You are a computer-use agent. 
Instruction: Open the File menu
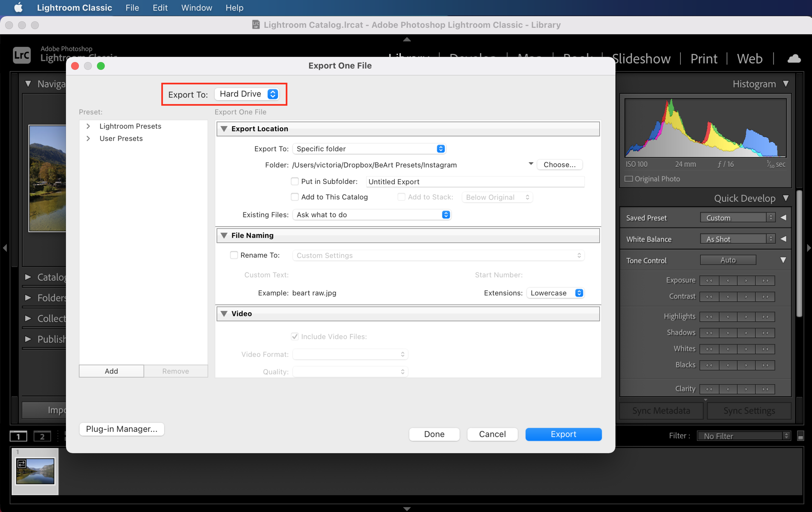132,7
